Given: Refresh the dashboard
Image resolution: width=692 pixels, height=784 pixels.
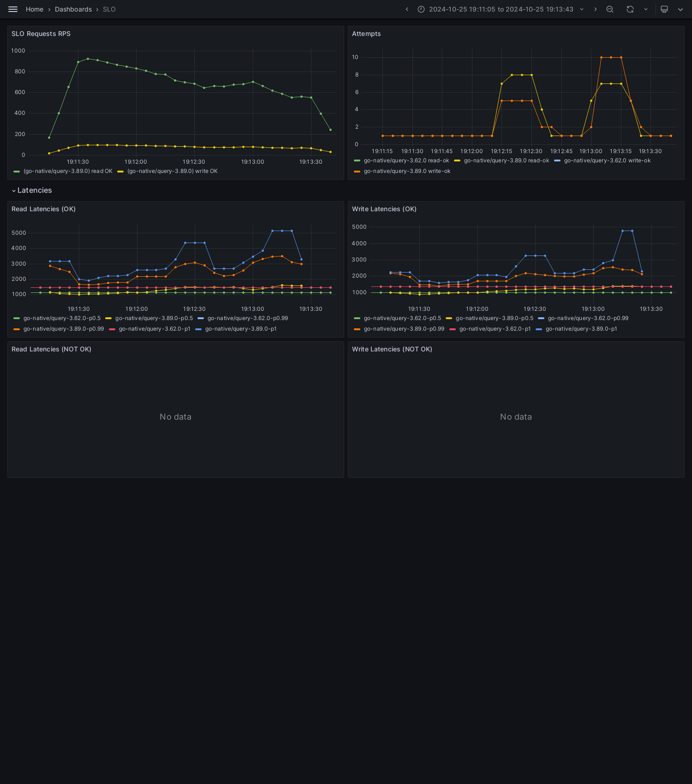Looking at the screenshot, I should click(x=630, y=9).
